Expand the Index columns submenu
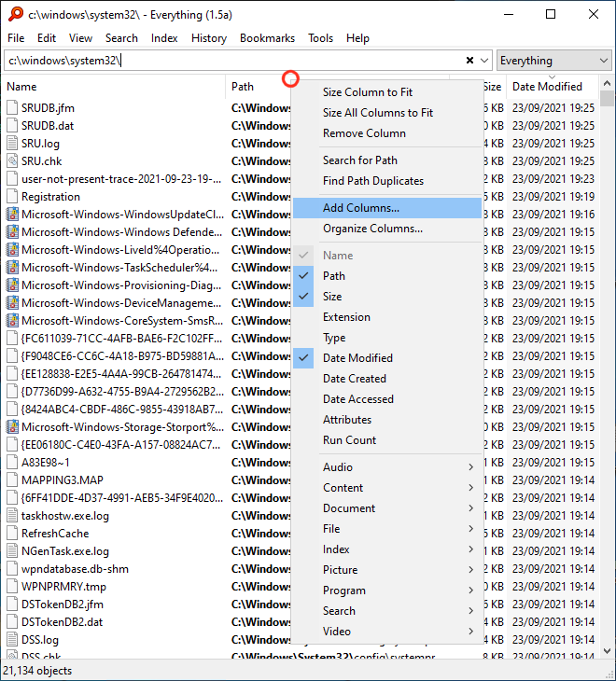Image resolution: width=616 pixels, height=681 pixels. [x=387, y=549]
